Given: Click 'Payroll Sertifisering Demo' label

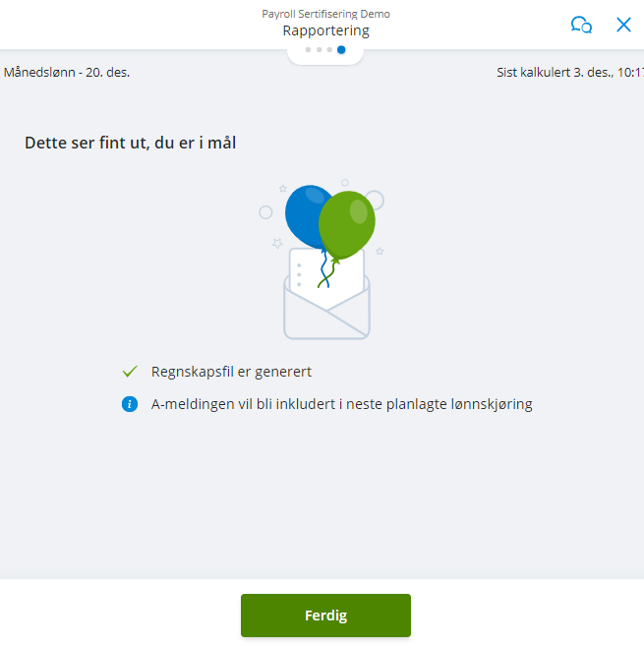Looking at the screenshot, I should click(325, 14).
